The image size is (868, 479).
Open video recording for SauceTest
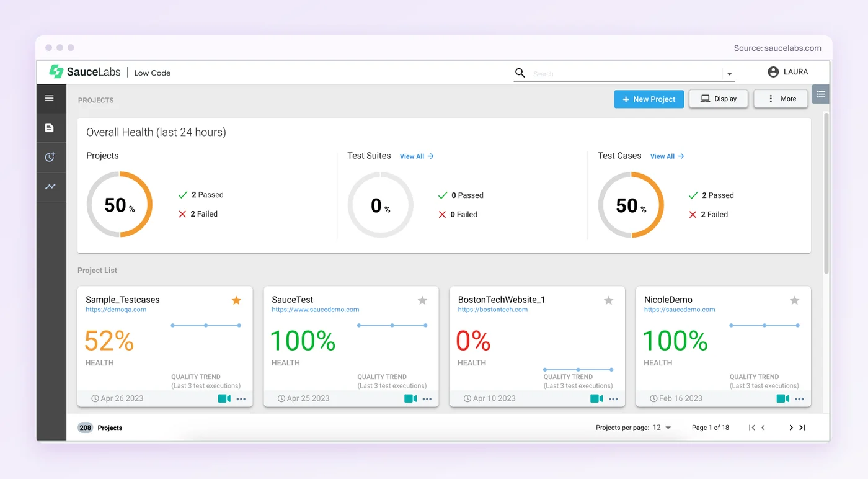click(410, 398)
